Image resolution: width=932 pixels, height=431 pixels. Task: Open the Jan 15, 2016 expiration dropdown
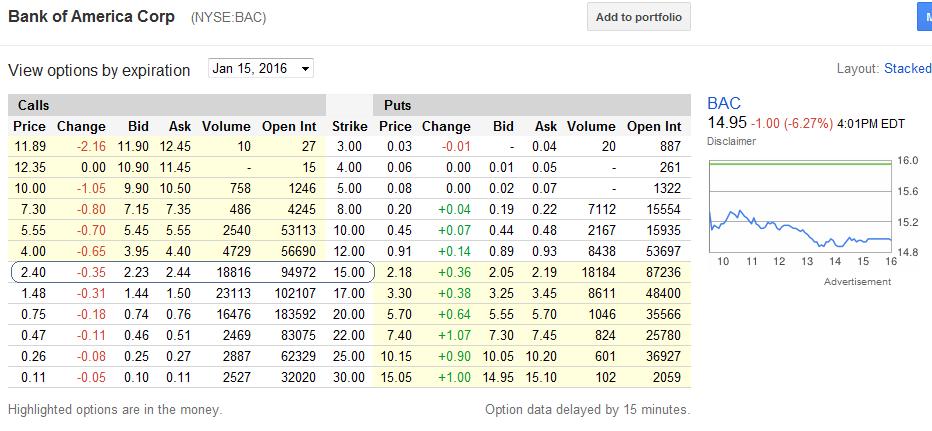tap(261, 68)
